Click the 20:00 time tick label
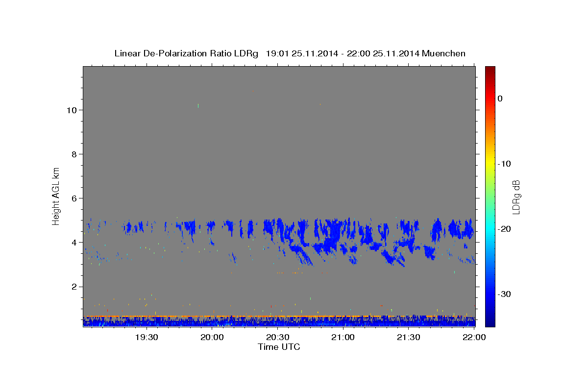Viewport: 588px width, 392px height. tap(212, 337)
